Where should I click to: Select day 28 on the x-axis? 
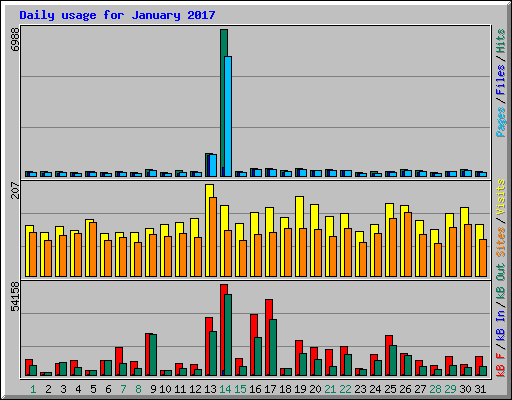435,389
